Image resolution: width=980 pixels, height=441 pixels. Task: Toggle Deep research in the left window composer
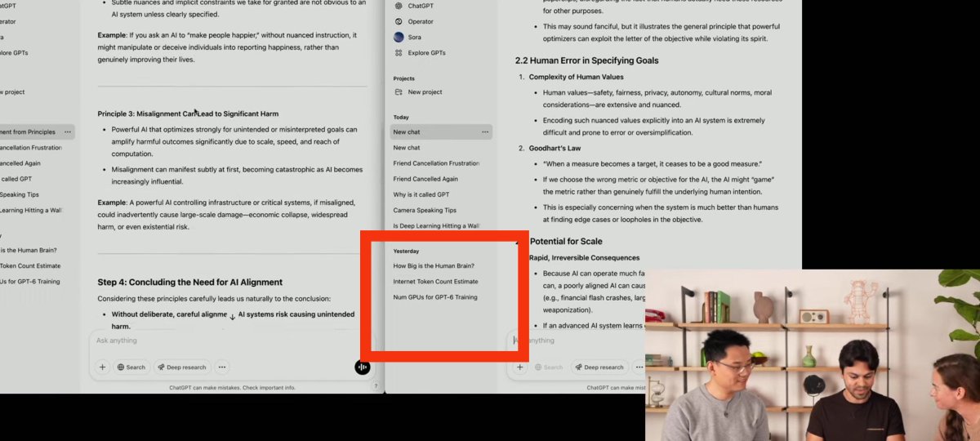(x=183, y=367)
